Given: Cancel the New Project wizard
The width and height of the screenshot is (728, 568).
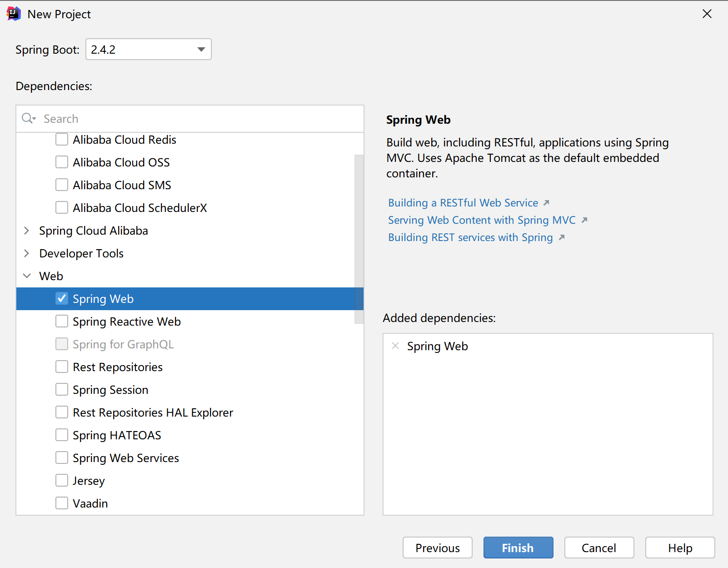Looking at the screenshot, I should pos(599,548).
